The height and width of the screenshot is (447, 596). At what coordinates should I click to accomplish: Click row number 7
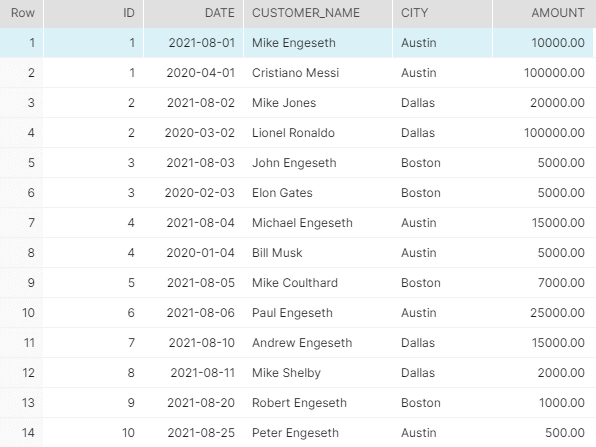click(22, 223)
